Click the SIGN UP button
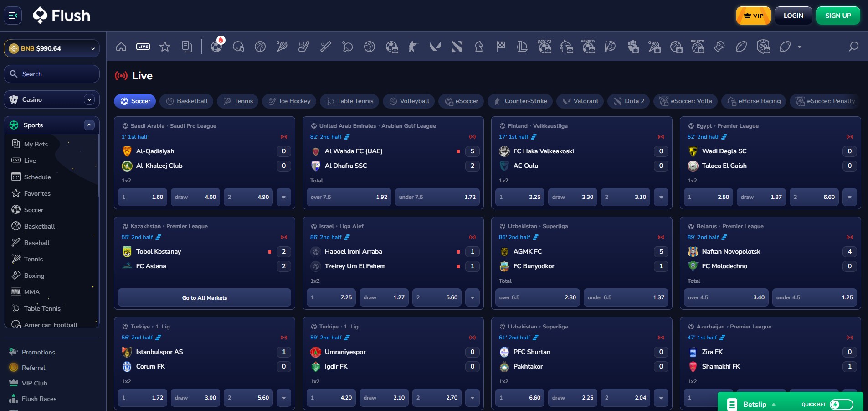Viewport: 868px width, 411px height. coord(838,16)
